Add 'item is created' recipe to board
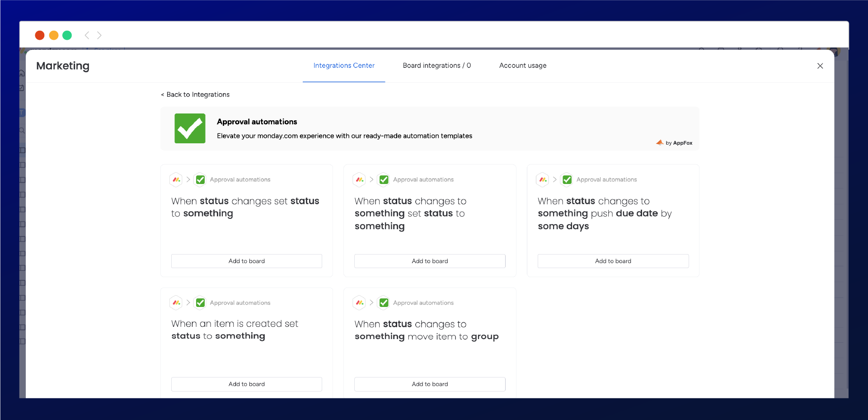Screen dimensions: 868x420 246,384
